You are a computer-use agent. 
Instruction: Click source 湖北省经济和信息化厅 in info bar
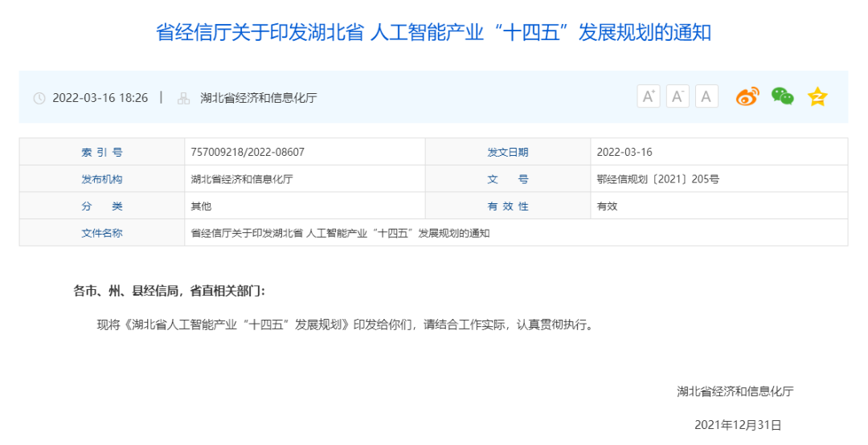click(x=259, y=98)
